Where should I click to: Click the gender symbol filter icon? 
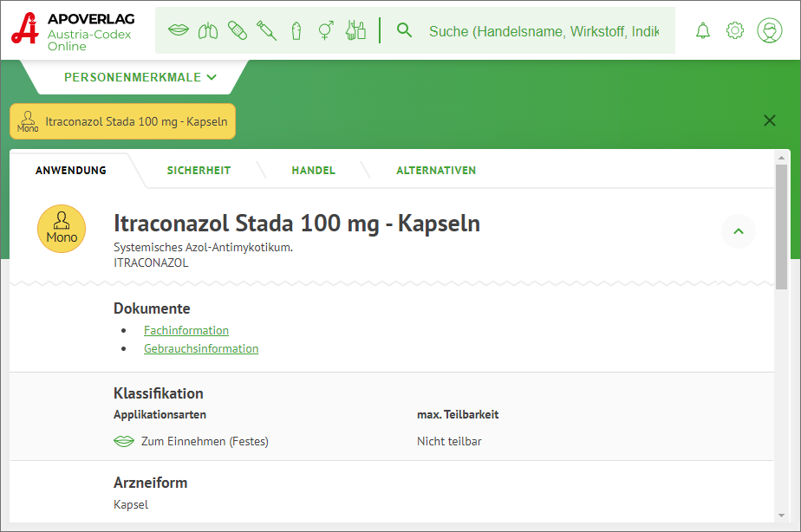(x=326, y=31)
